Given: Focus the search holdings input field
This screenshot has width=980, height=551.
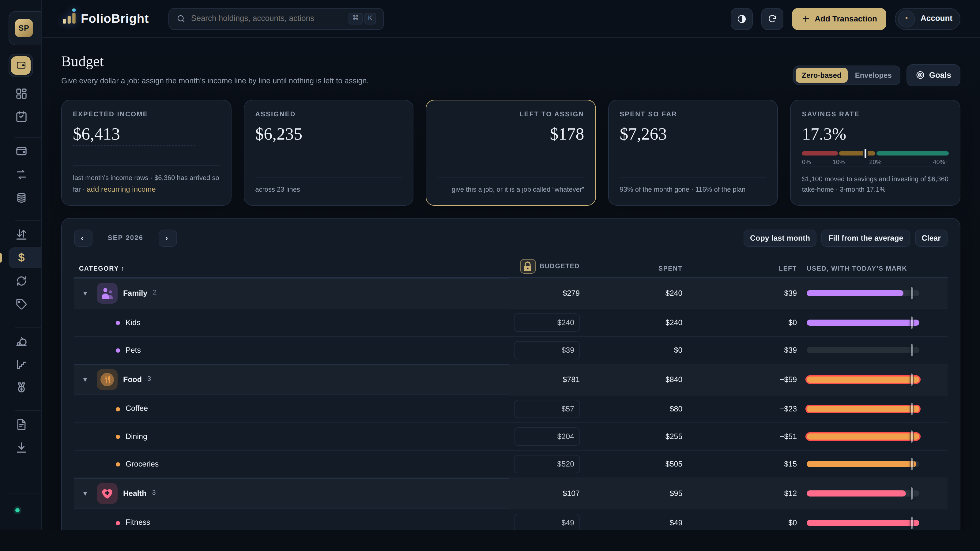Looking at the screenshot, I should [276, 19].
